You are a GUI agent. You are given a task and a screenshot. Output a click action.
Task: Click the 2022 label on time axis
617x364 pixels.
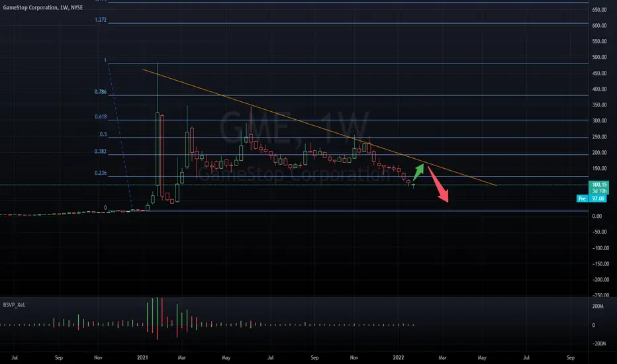tap(399, 357)
